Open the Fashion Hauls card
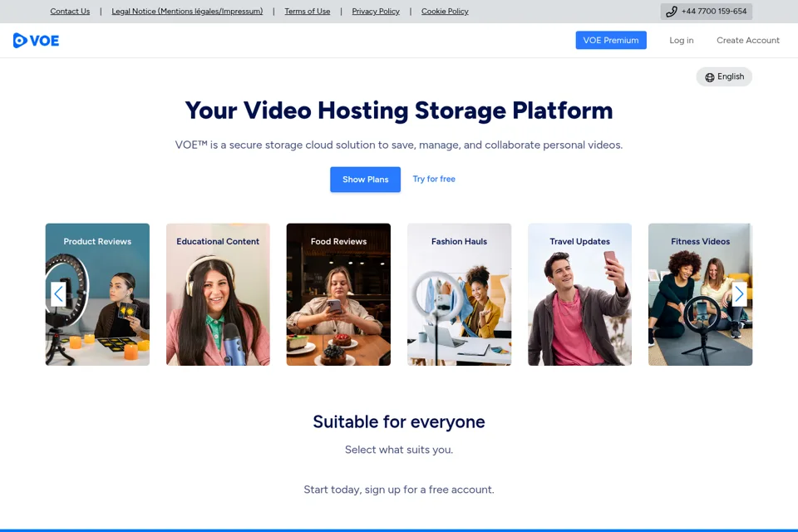The height and width of the screenshot is (532, 798). tap(459, 294)
